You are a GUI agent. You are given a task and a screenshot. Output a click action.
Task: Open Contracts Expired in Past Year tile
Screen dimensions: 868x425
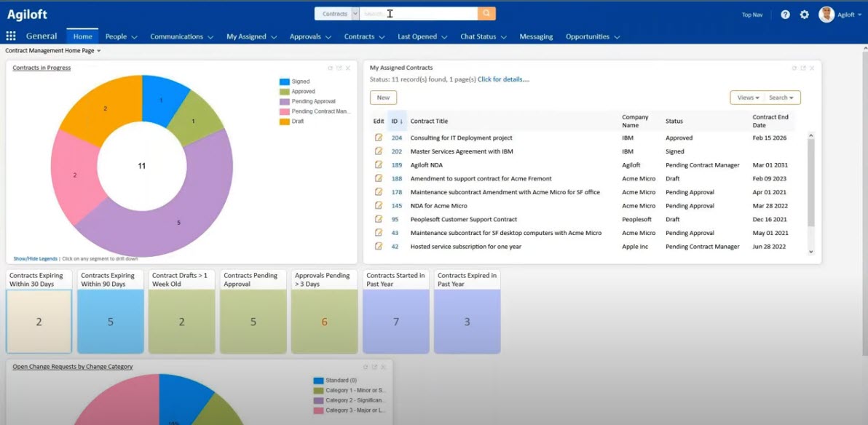click(467, 311)
